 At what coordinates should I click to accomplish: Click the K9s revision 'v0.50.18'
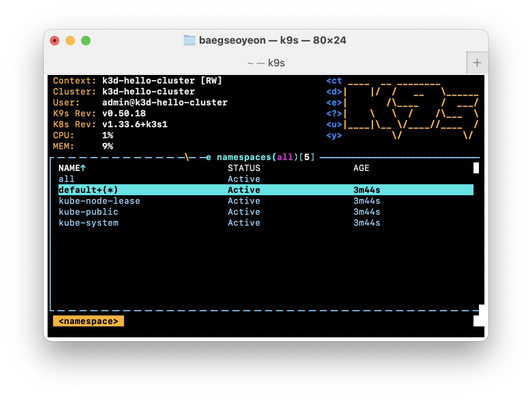coord(124,113)
